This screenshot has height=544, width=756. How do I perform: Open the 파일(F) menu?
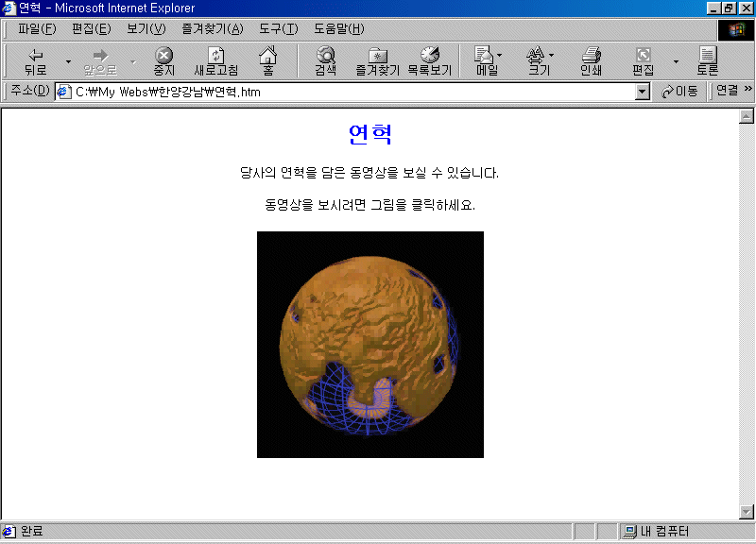37,29
